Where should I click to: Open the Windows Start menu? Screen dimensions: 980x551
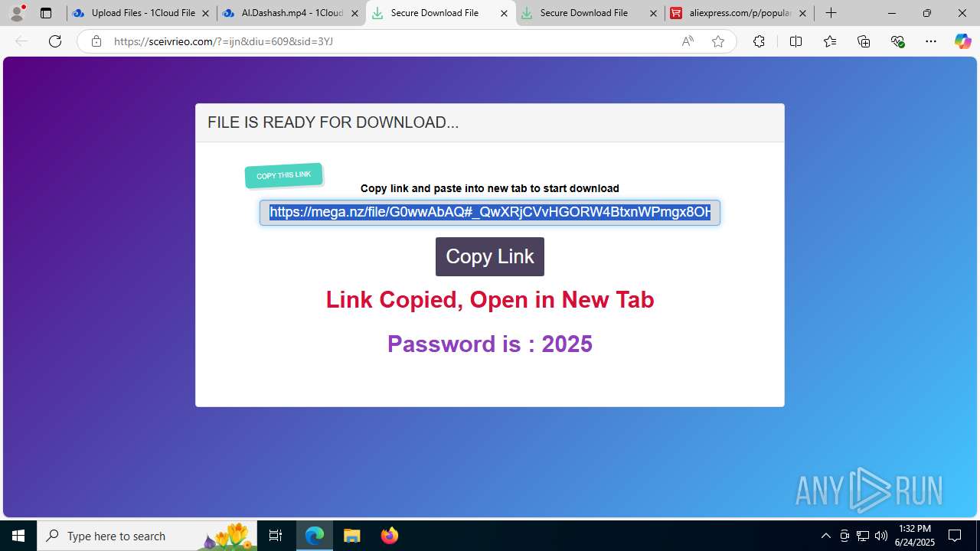(18, 536)
